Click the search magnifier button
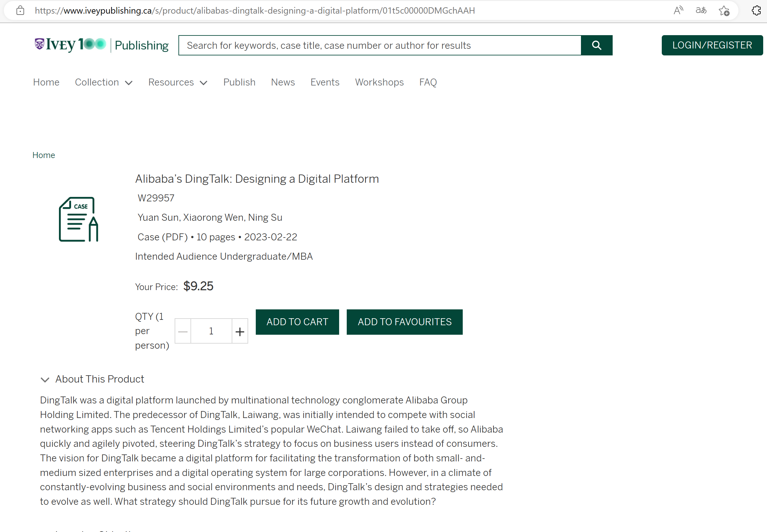The width and height of the screenshot is (767, 532). pyautogui.click(x=596, y=45)
